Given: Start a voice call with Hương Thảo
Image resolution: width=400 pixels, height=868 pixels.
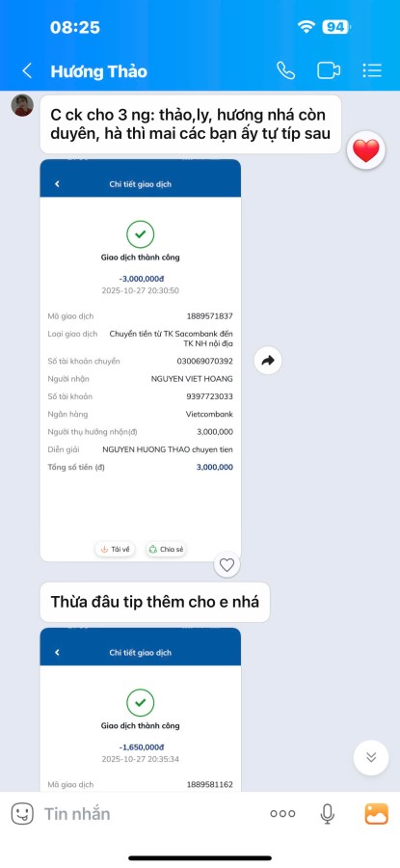Looking at the screenshot, I should point(285,70).
